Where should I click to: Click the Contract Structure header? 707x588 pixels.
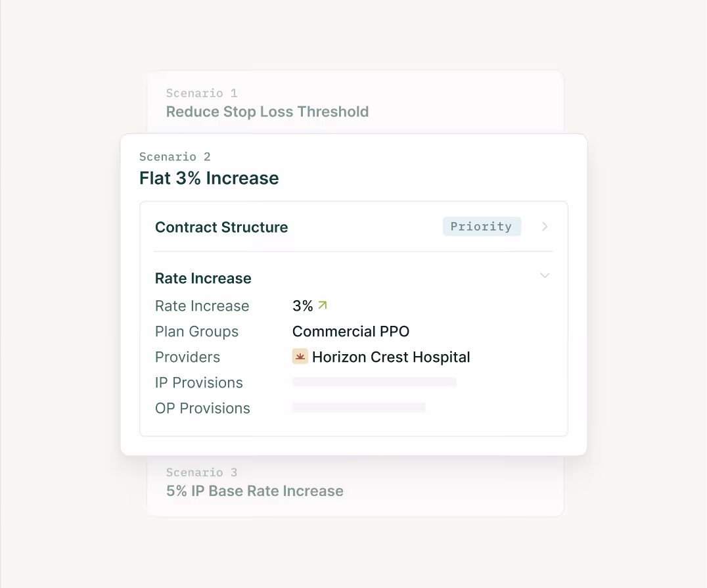221,227
